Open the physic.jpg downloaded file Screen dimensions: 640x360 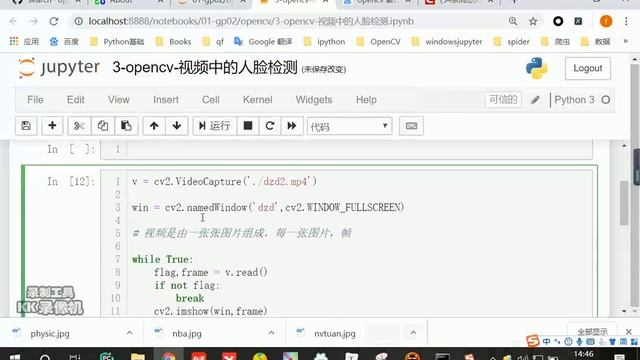point(50,333)
